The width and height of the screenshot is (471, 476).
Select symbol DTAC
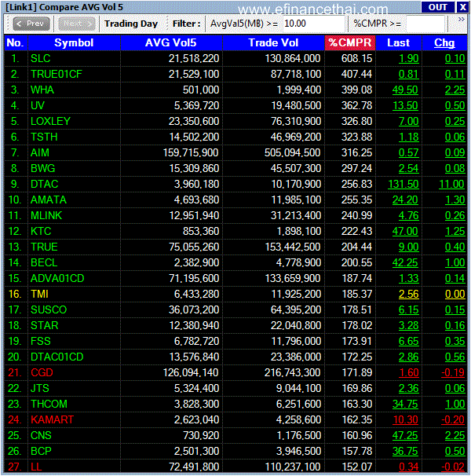[x=44, y=185]
